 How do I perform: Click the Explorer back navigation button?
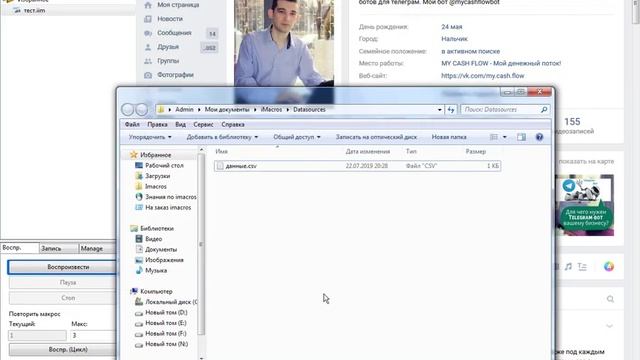pos(128,109)
